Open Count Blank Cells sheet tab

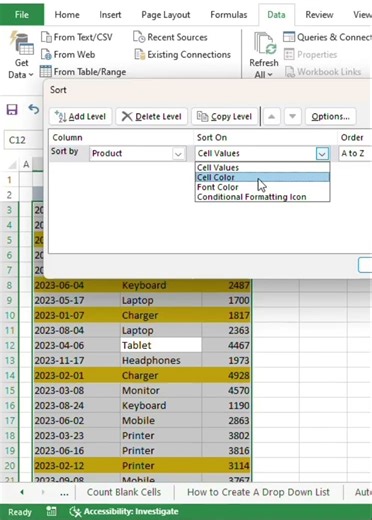coord(124,492)
